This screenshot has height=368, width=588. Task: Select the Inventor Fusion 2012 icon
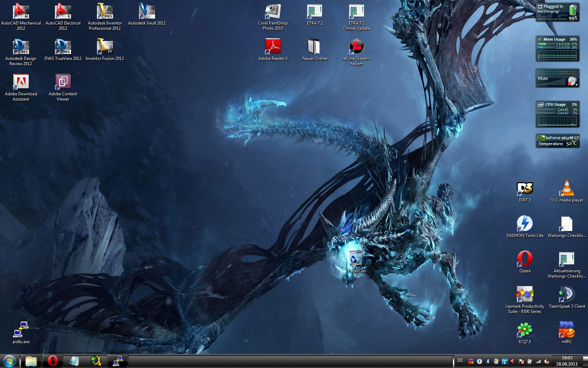[x=105, y=49]
